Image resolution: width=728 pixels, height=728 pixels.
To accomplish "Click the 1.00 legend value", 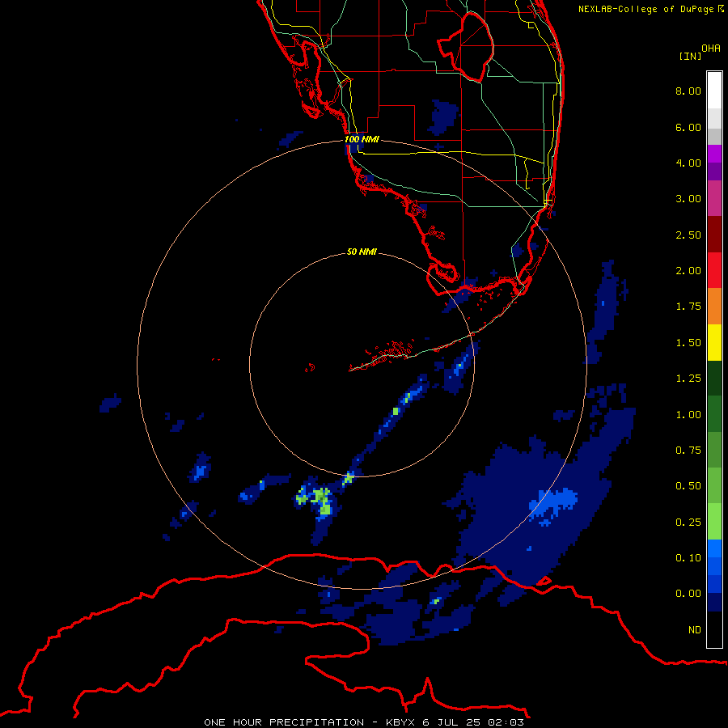I will pyautogui.click(x=688, y=415).
